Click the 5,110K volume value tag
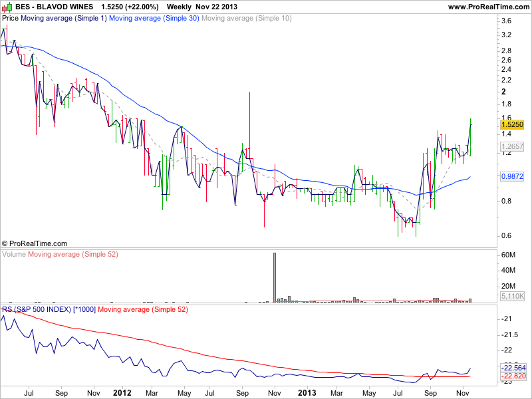532x399 pixels. pyautogui.click(x=513, y=296)
